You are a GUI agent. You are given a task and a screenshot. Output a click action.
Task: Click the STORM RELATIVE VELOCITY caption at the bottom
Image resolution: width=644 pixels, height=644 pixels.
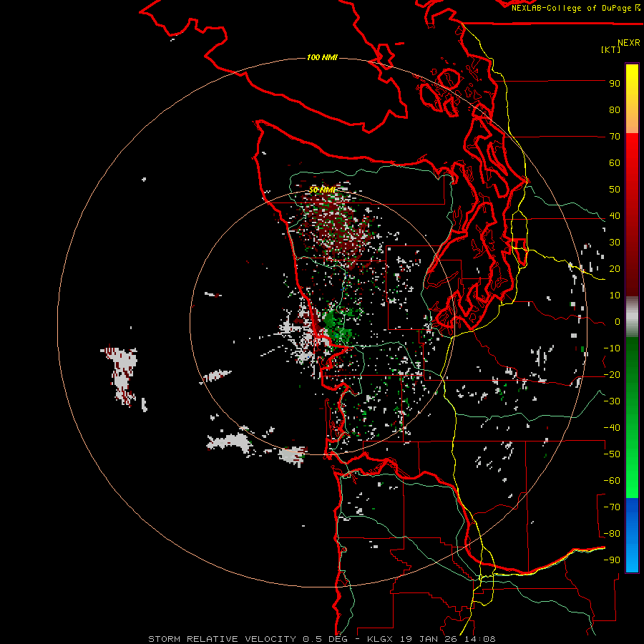click(321, 639)
